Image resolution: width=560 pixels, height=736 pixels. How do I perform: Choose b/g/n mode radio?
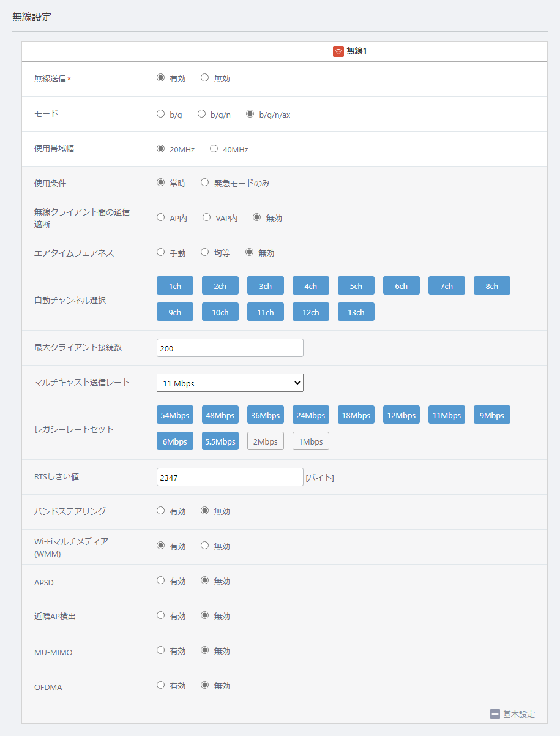201,114
